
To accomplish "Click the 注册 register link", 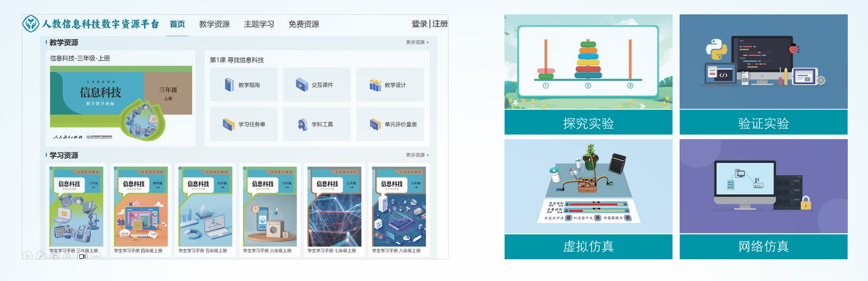I will tap(440, 24).
